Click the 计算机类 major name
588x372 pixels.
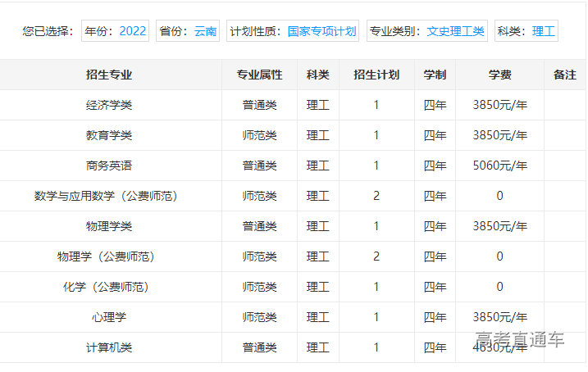pos(109,347)
